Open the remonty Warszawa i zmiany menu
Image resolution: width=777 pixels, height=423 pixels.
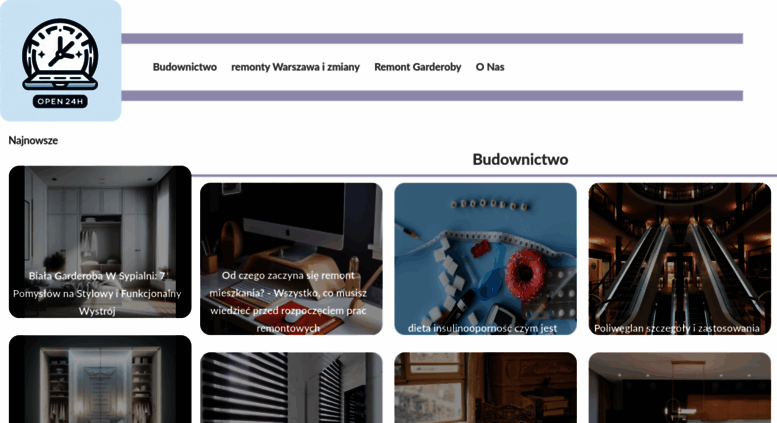(295, 67)
